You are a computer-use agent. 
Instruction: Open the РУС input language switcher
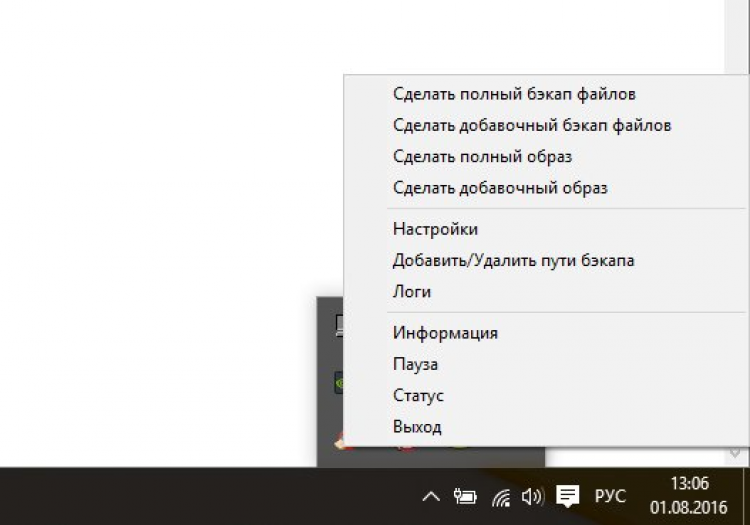tap(610, 496)
